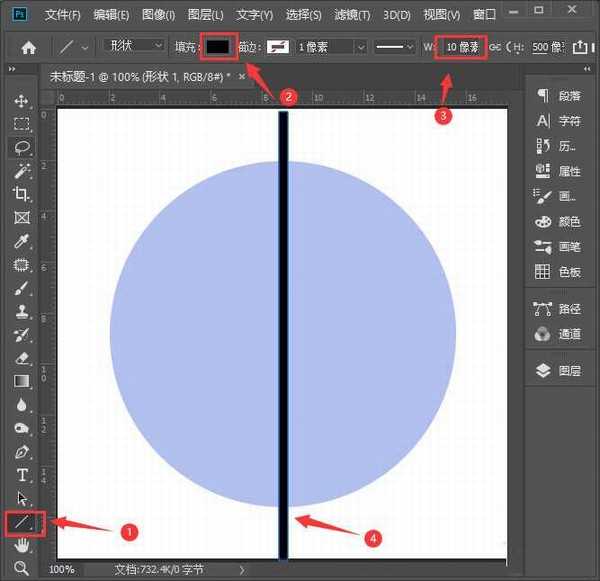Activate the Pen tool
600x581 pixels.
coord(22,451)
